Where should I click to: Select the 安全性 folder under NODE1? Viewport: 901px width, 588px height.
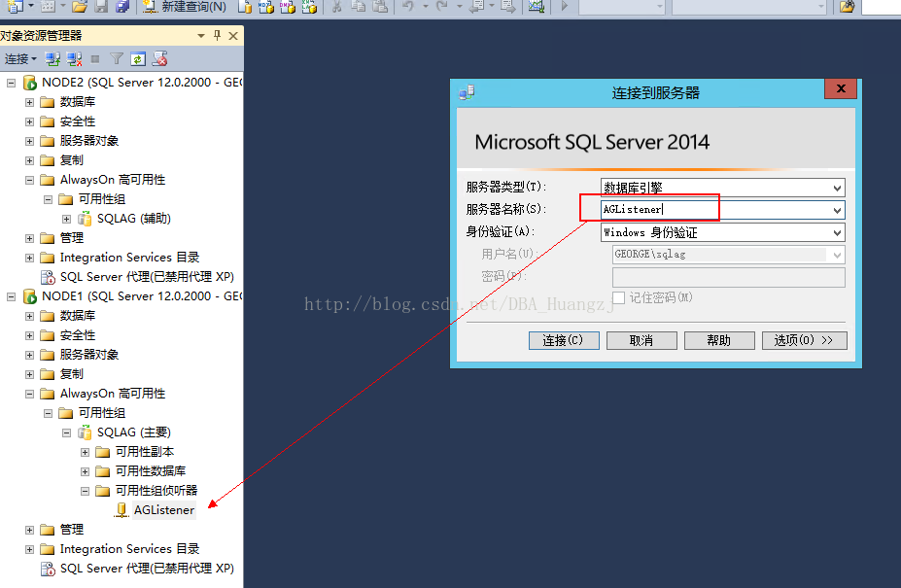tap(78, 335)
